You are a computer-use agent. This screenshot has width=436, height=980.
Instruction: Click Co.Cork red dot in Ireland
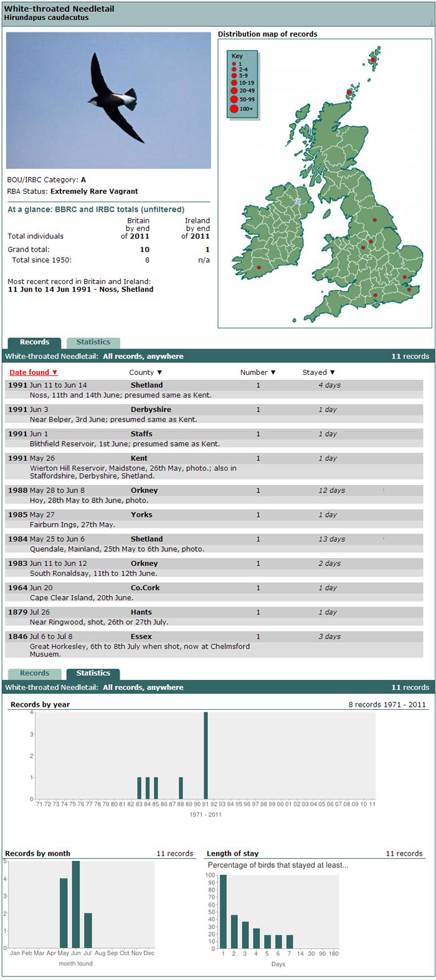(x=258, y=268)
